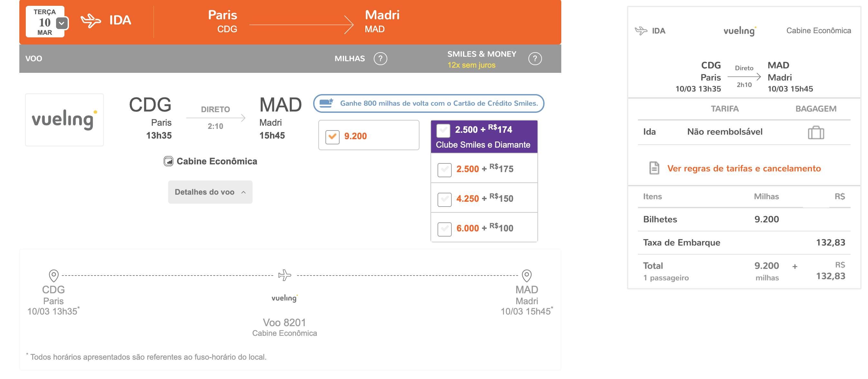This screenshot has width=868, height=379.
Task: Uncheck the 9.200 miles fare checkbox
Action: pyautogui.click(x=332, y=137)
